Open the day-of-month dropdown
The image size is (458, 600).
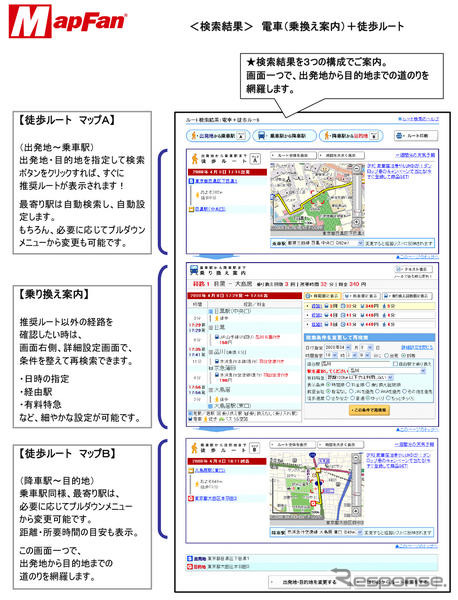[x=367, y=347]
